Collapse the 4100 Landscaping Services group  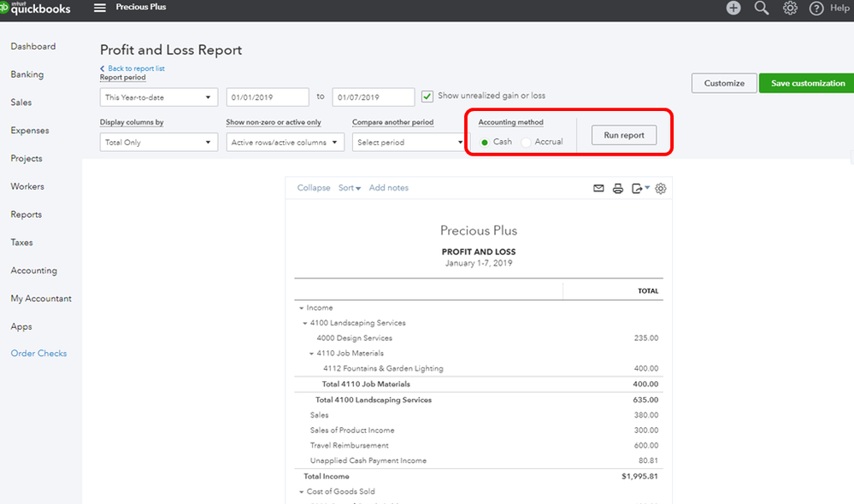tap(305, 323)
